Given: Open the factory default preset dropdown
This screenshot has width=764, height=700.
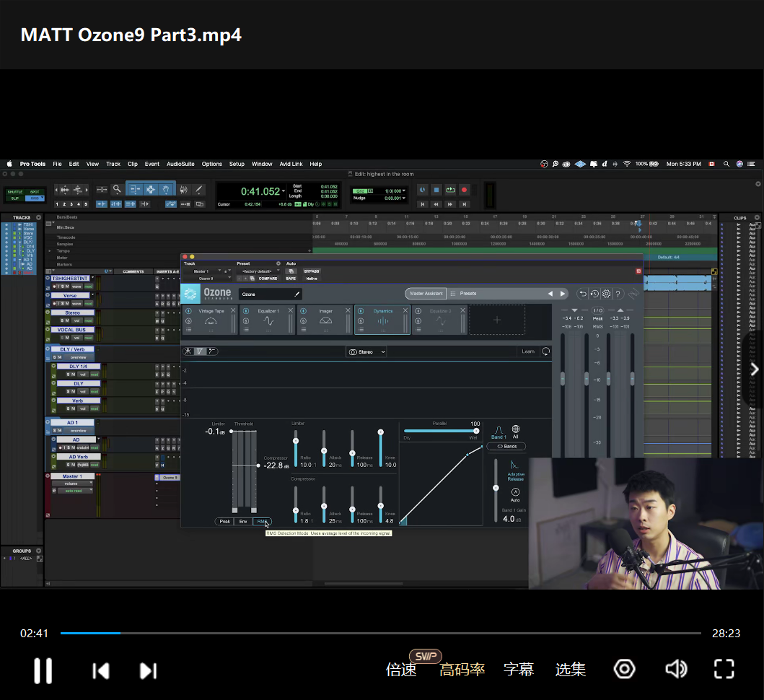Looking at the screenshot, I should pos(259,271).
